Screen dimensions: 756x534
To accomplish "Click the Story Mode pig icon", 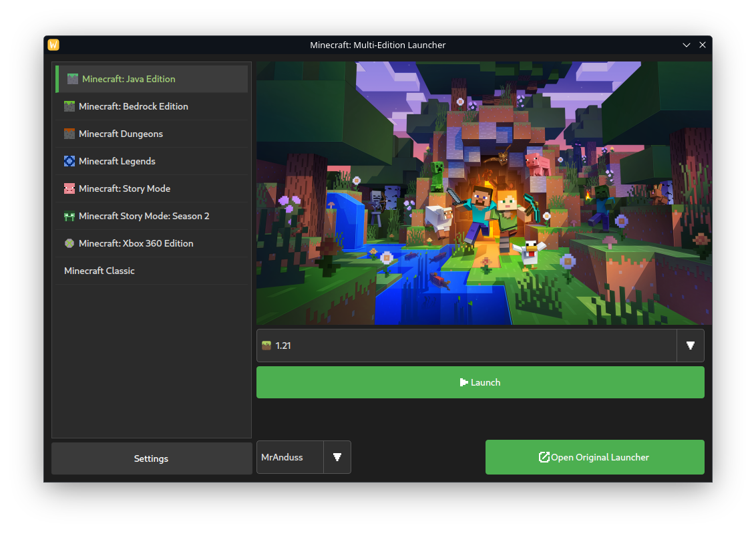I will click(69, 188).
